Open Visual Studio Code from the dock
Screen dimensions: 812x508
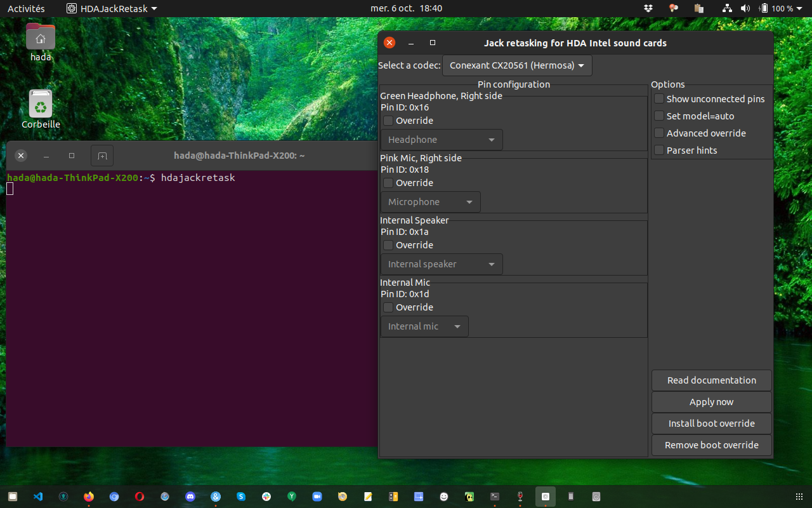tap(38, 497)
